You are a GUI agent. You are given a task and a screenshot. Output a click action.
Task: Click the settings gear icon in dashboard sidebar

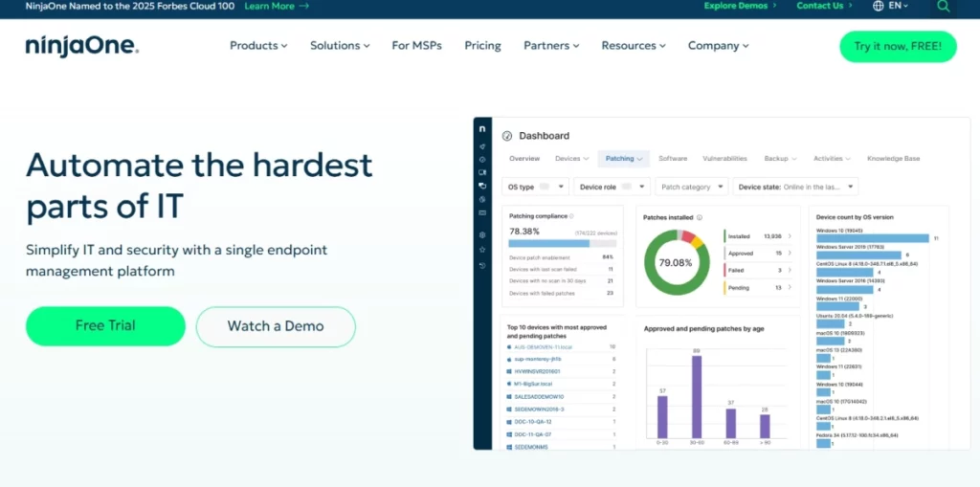[482, 234]
